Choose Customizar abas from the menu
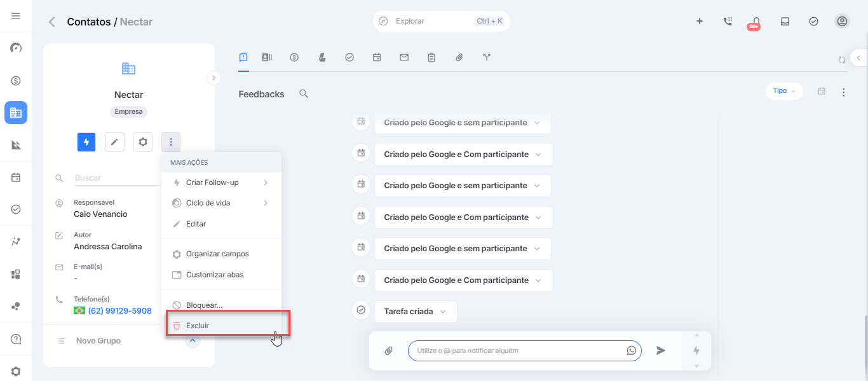The height and width of the screenshot is (381, 868). tap(221, 275)
